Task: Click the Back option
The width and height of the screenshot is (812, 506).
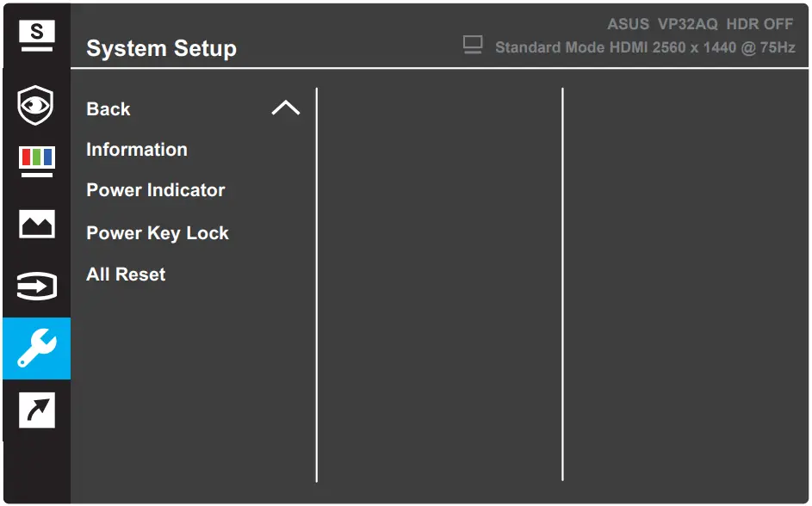Action: pos(108,108)
